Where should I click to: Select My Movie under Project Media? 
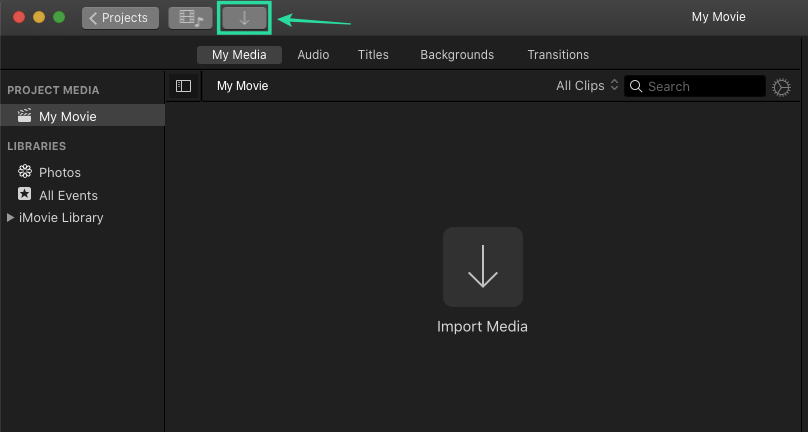67,116
